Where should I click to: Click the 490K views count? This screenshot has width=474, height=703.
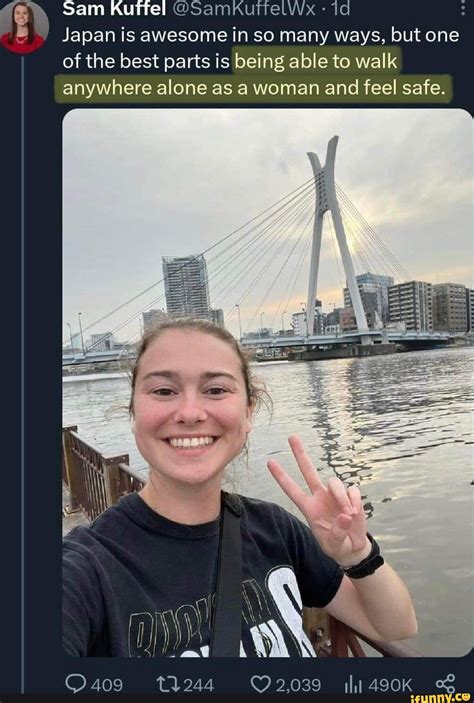(389, 685)
